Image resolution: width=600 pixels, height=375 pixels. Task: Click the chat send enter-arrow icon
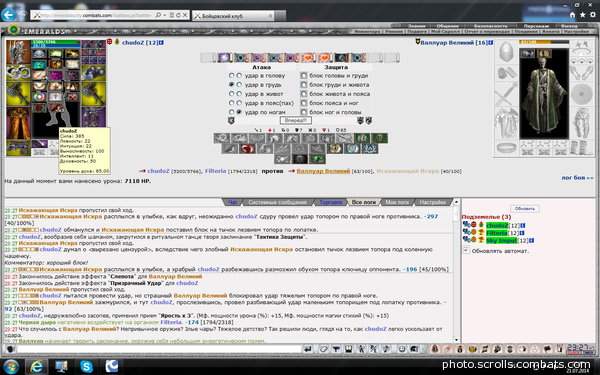(308, 349)
